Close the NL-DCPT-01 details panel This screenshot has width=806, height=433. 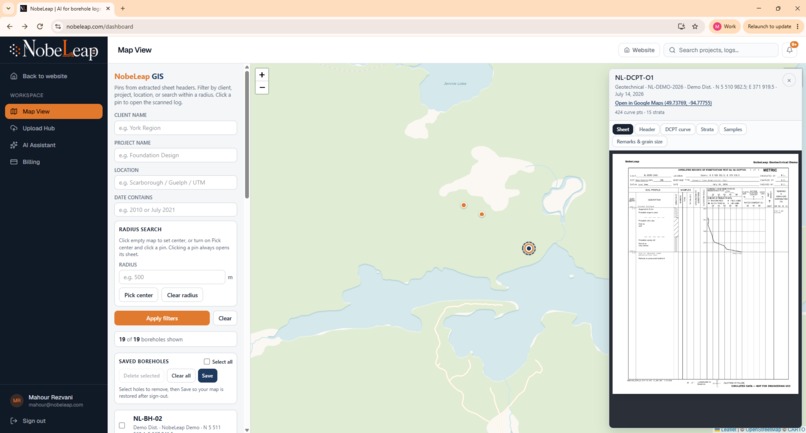[789, 80]
